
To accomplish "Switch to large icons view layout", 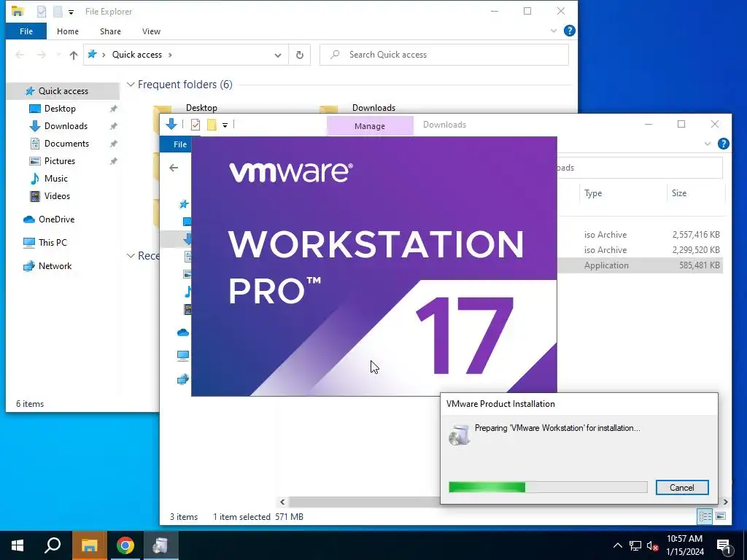I will click(x=721, y=517).
